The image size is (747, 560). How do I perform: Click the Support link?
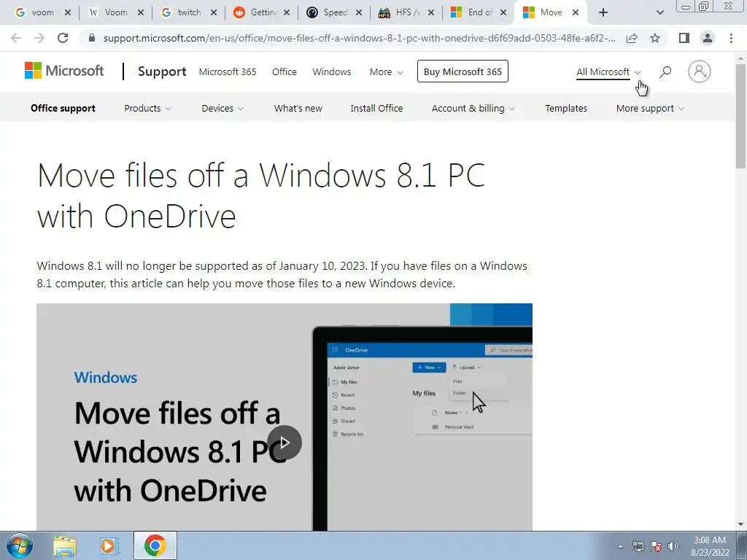click(x=162, y=71)
